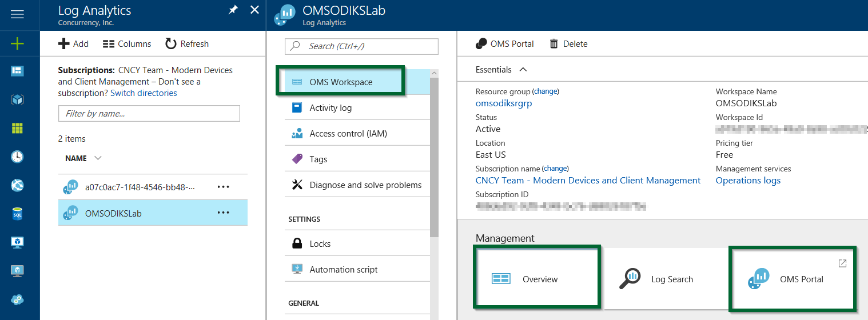868x320 pixels.
Task: Select the a07c0ac7-1f48-4546-bb48 workspace row
Action: click(x=153, y=187)
